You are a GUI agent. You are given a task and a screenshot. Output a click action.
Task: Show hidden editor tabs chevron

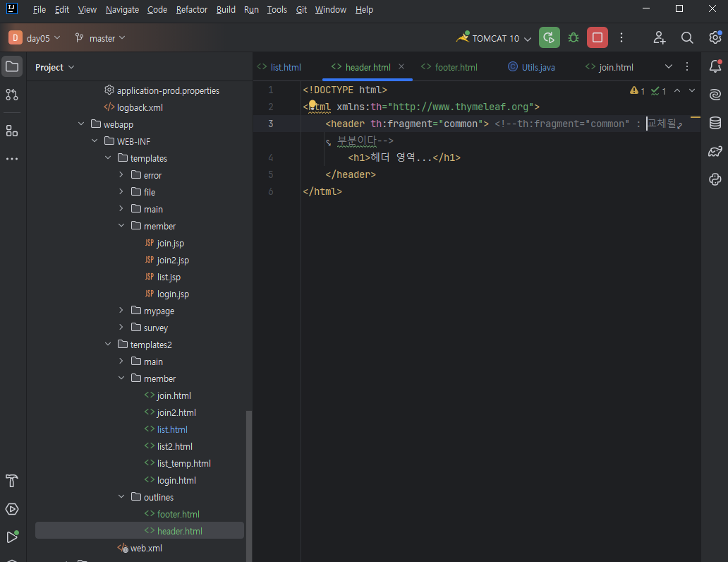pos(669,66)
